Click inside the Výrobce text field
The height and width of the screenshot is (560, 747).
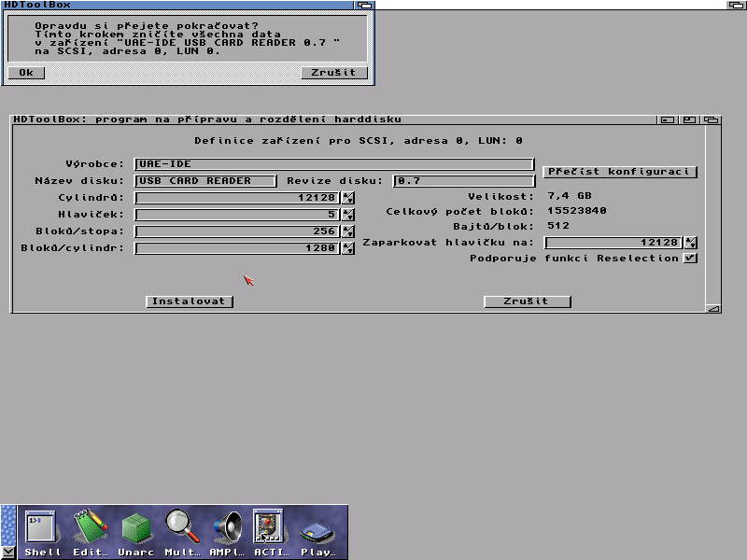(334, 164)
